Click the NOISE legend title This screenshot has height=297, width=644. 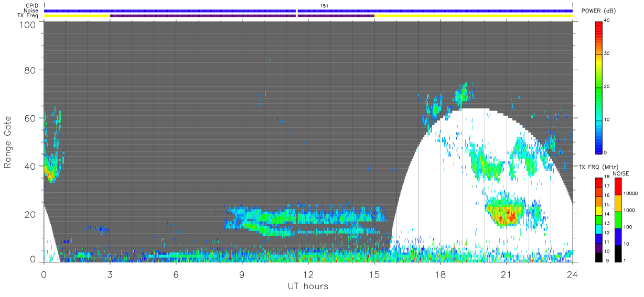620,173
